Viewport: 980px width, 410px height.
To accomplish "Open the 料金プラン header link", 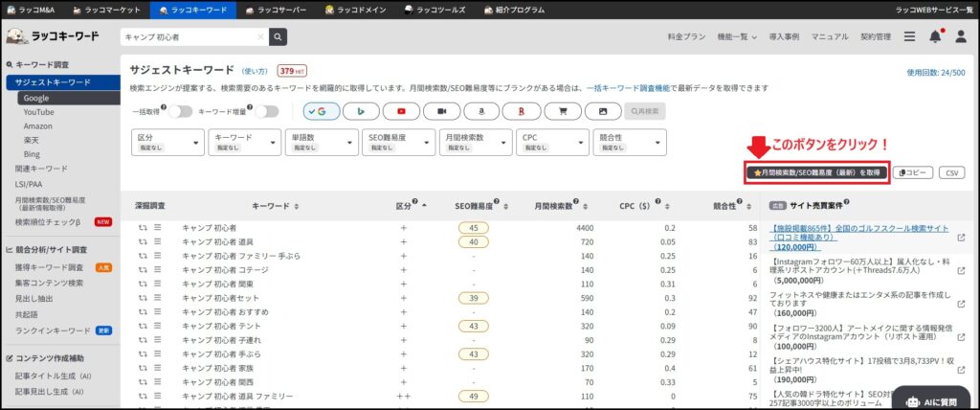I will (686, 37).
